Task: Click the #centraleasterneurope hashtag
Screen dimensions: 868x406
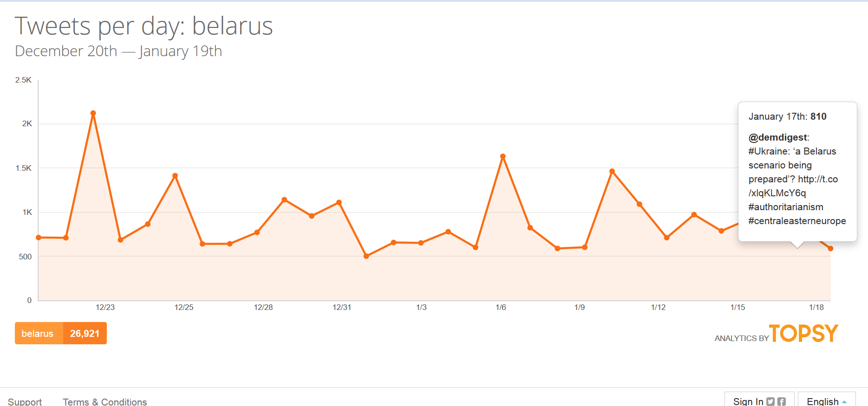Action: pyautogui.click(x=797, y=221)
